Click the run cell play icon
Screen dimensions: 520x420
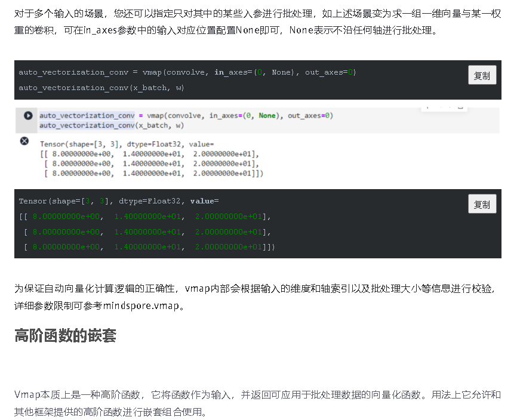27,116
